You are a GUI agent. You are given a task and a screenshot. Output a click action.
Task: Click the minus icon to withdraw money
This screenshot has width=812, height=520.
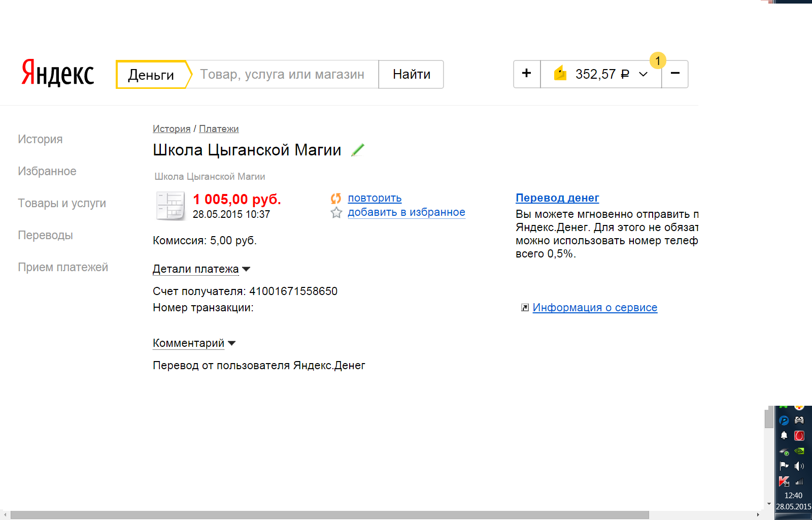click(675, 74)
